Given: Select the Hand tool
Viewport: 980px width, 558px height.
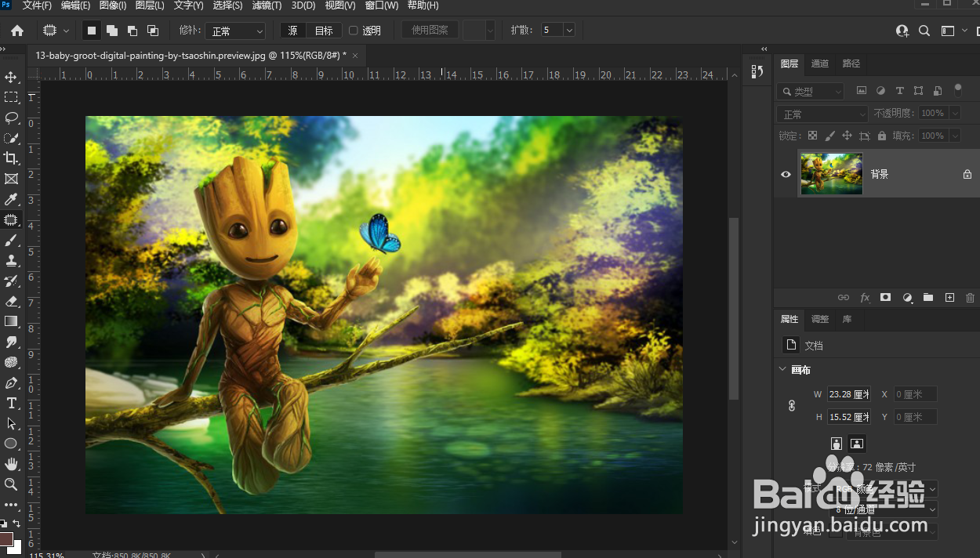Looking at the screenshot, I should pos(11,464).
